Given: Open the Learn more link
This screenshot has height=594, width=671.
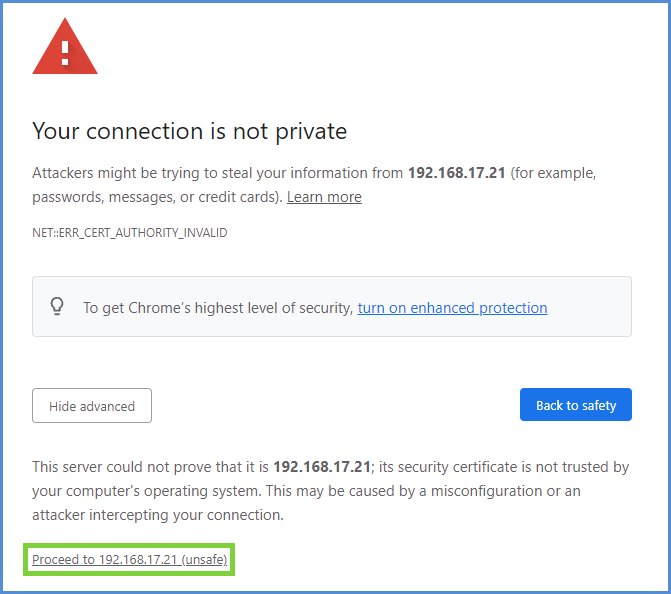Looking at the screenshot, I should coord(324,197).
